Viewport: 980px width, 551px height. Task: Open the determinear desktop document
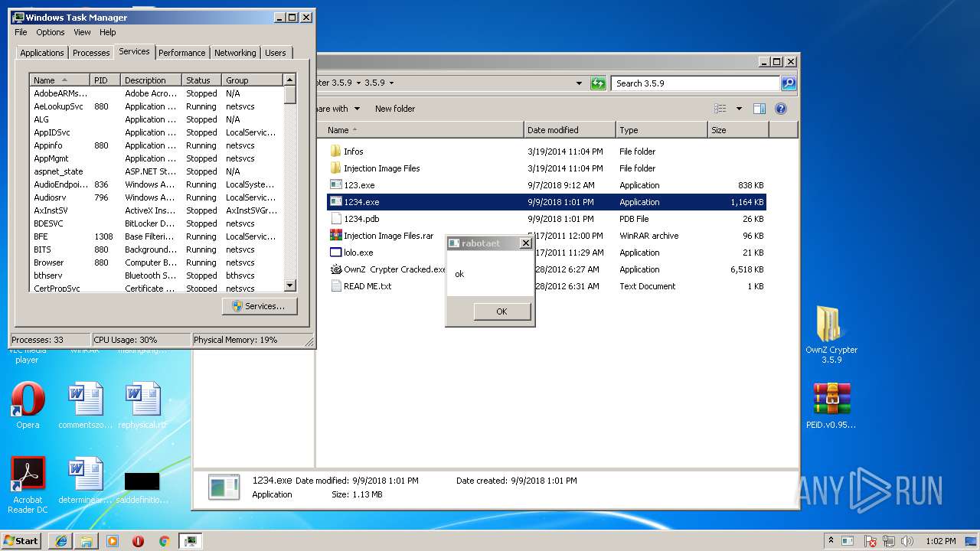(x=85, y=481)
